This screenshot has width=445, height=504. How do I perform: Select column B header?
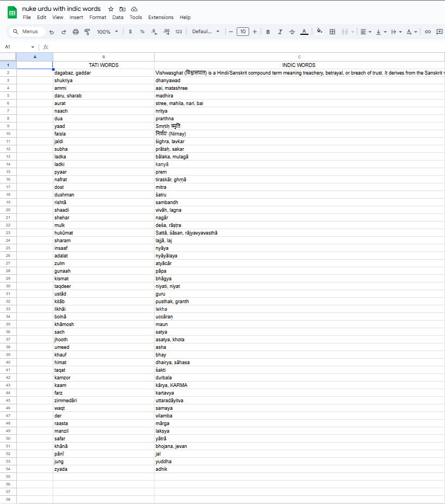coord(103,57)
